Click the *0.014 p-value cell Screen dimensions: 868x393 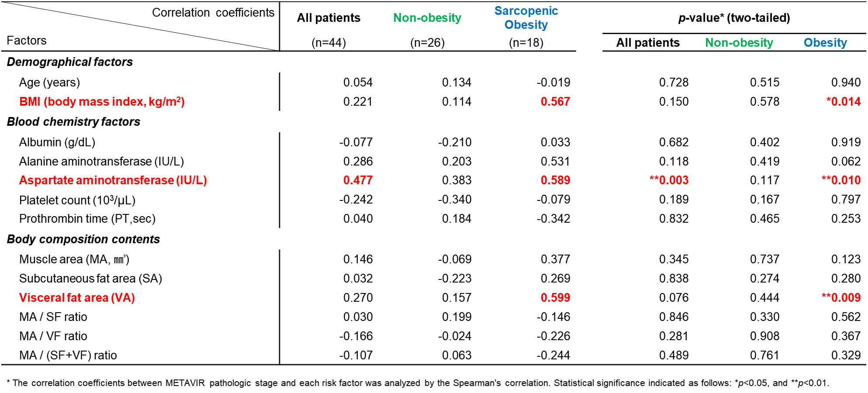pyautogui.click(x=843, y=102)
